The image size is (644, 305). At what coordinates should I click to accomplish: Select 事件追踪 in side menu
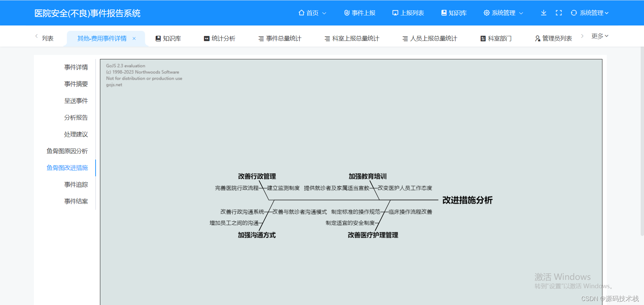pyautogui.click(x=76, y=185)
